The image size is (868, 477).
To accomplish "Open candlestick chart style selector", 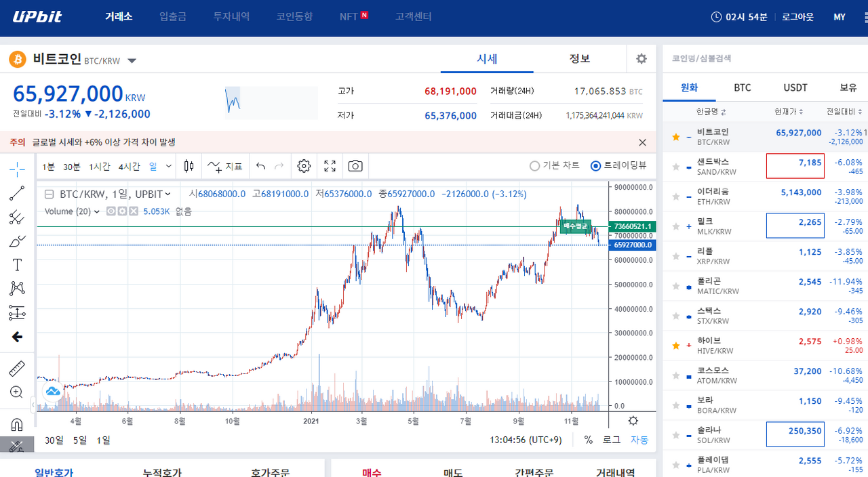I will pyautogui.click(x=189, y=165).
